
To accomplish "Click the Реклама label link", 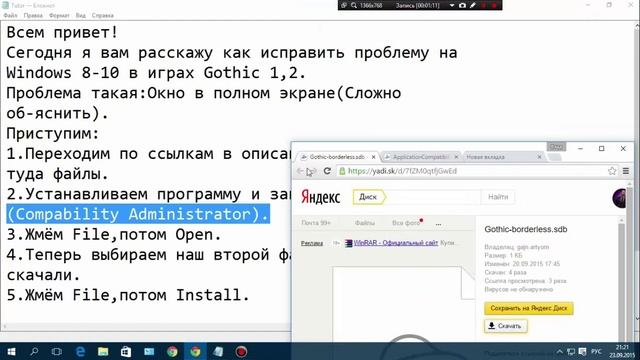I will [312, 243].
